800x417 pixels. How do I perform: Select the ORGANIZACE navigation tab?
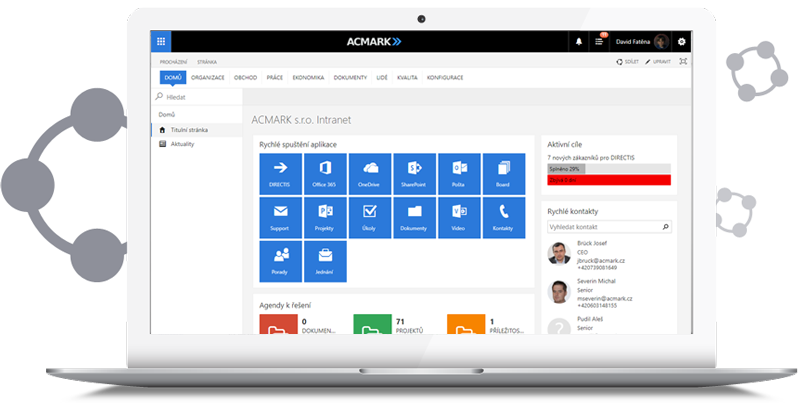[x=208, y=78]
